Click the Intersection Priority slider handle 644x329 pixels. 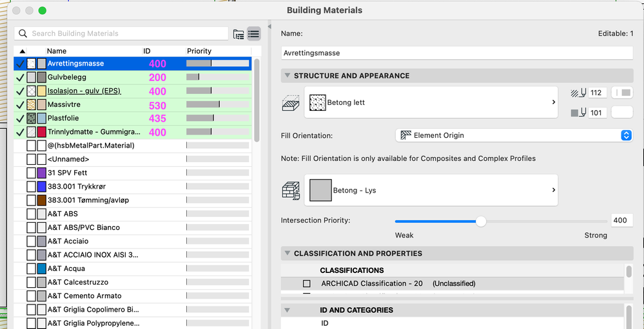coord(480,221)
